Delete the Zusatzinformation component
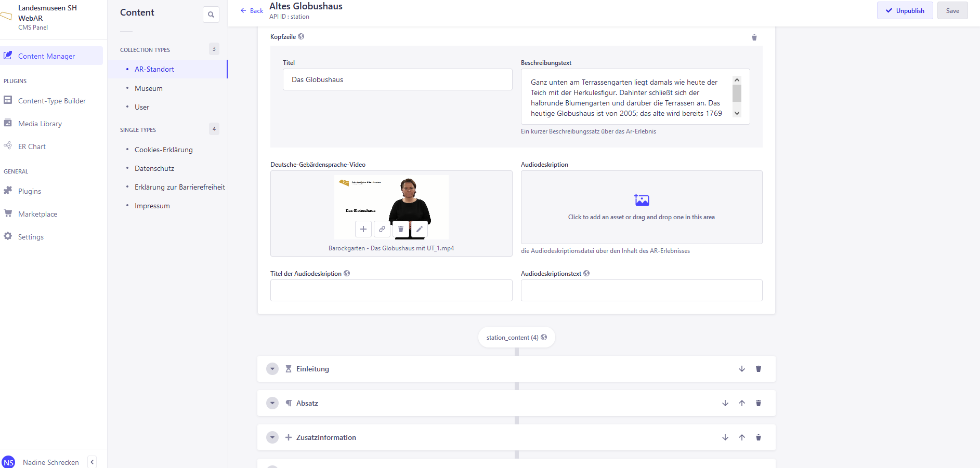This screenshot has width=980, height=468. pyautogui.click(x=759, y=437)
